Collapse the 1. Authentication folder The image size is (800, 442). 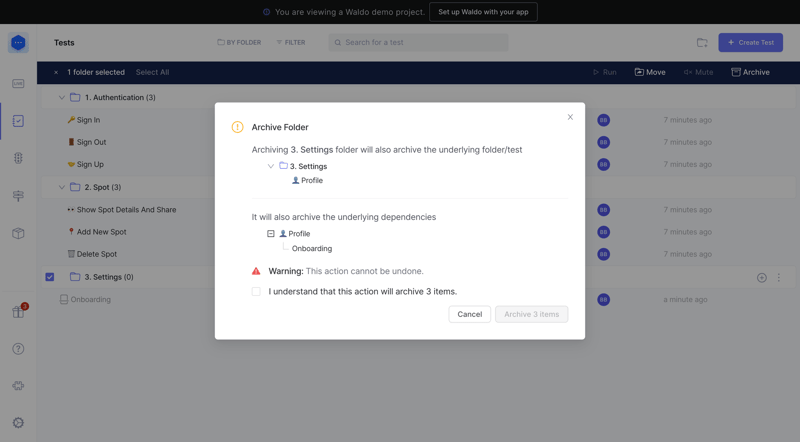tap(62, 98)
